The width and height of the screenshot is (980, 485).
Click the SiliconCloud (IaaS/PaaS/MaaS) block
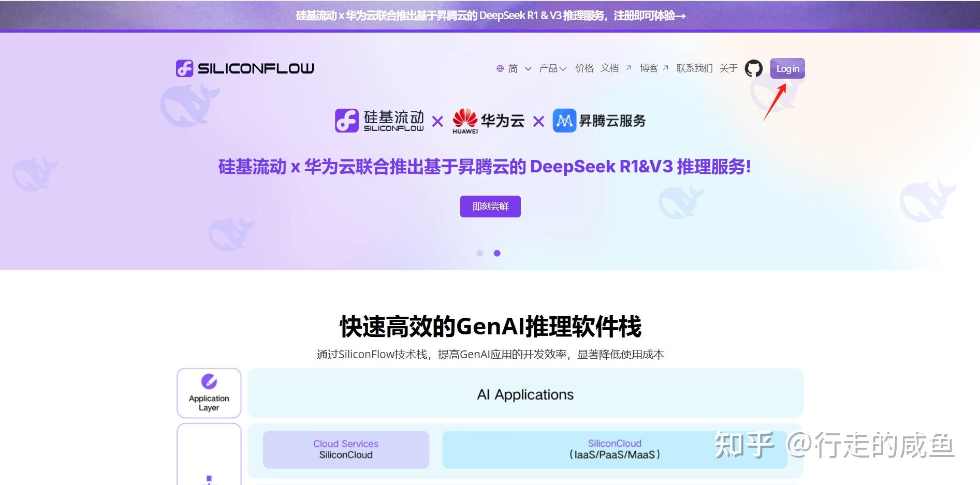pos(615,449)
